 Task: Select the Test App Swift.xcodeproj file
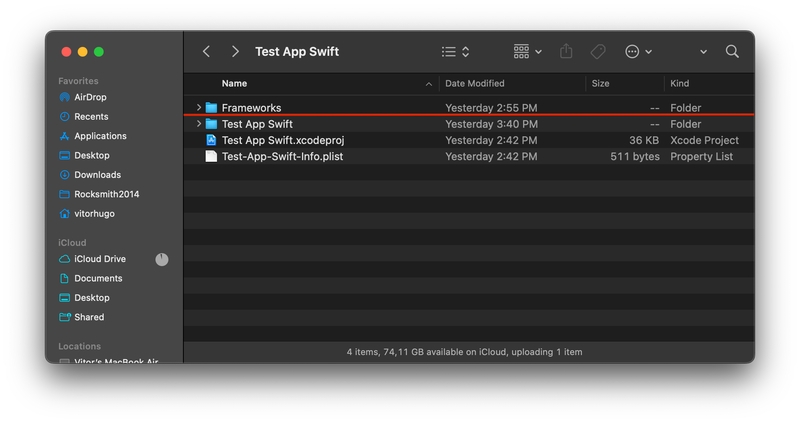(268, 141)
